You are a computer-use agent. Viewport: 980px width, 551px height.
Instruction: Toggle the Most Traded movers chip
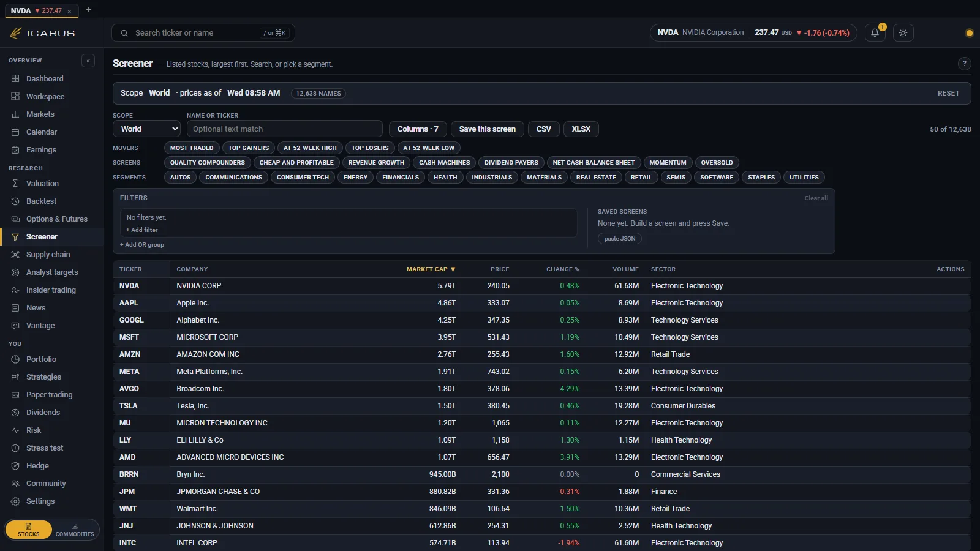(192, 148)
